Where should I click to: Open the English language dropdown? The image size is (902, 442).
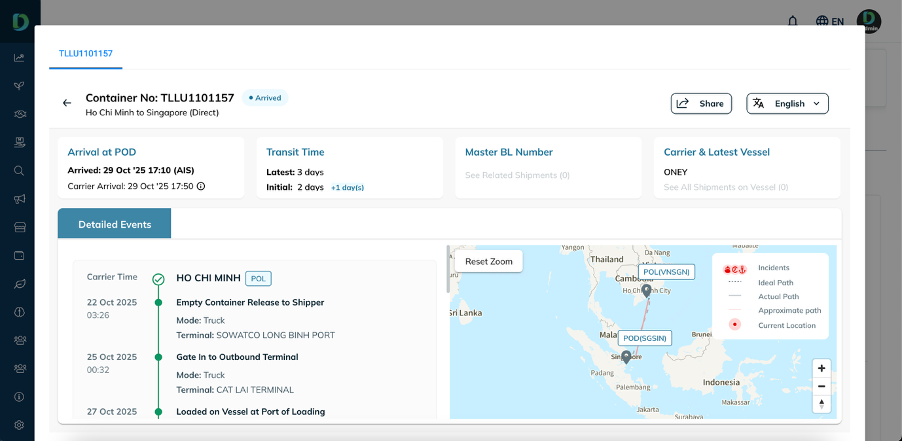pos(787,103)
